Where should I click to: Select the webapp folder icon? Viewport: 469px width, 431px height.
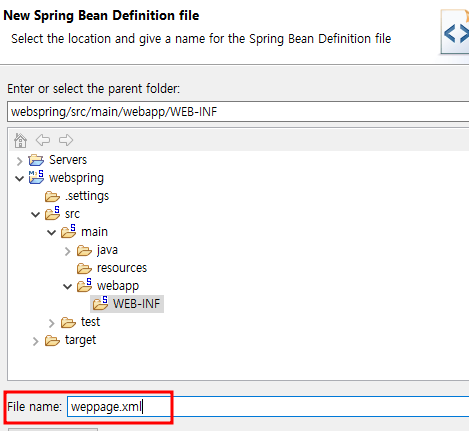point(84,285)
